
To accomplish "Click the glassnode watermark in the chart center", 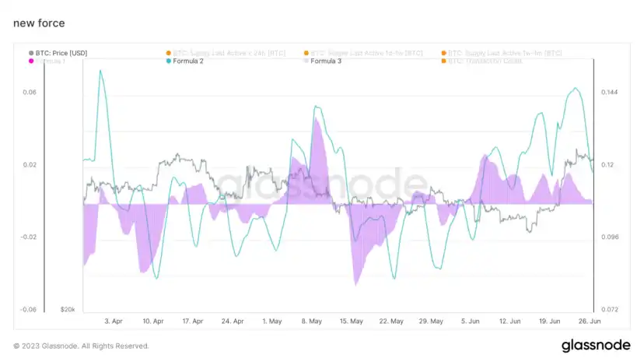I will tap(320, 184).
